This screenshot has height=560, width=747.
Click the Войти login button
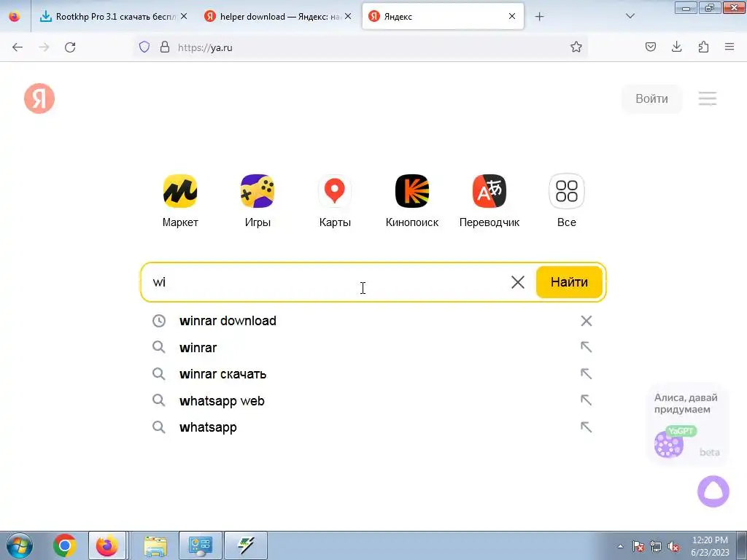(651, 98)
